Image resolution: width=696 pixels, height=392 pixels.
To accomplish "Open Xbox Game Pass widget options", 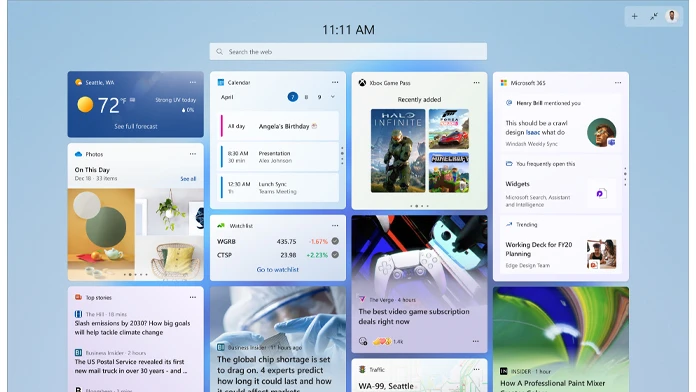I will [x=476, y=83].
